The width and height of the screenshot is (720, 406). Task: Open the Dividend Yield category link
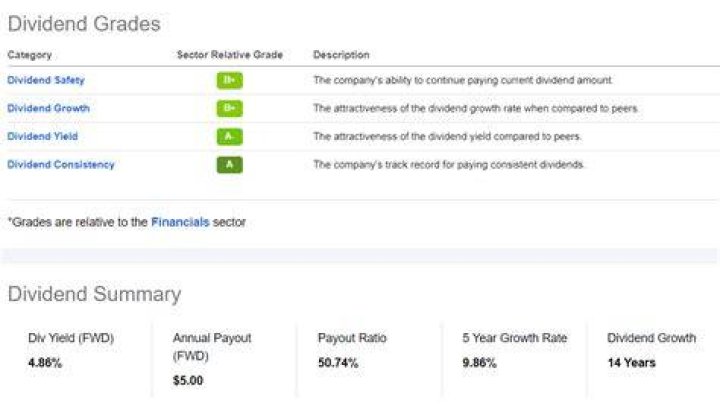(43, 136)
